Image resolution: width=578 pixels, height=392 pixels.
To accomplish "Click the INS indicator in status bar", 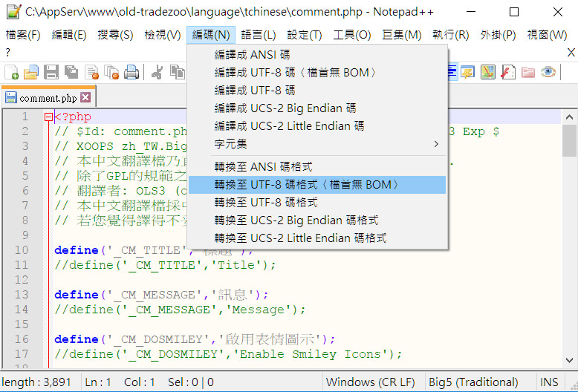I will 549,382.
